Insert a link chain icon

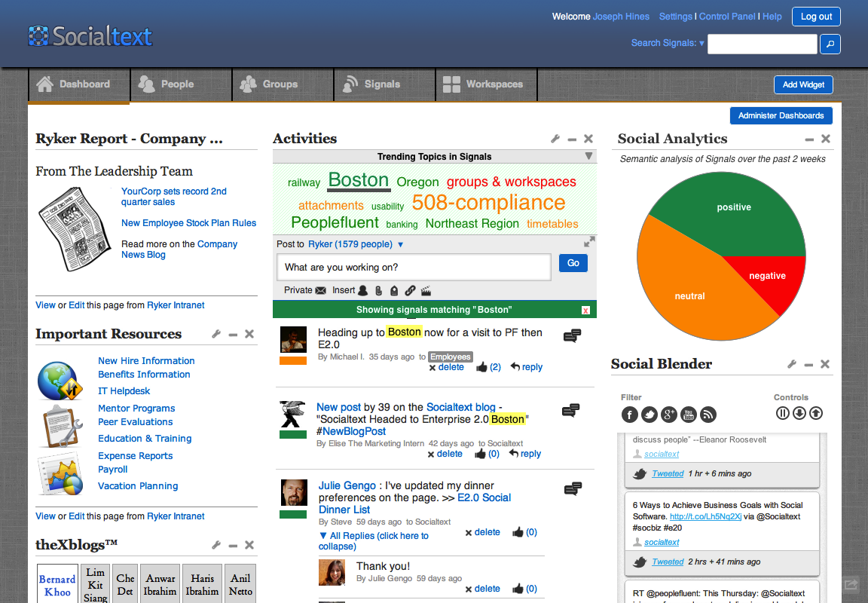coord(410,290)
